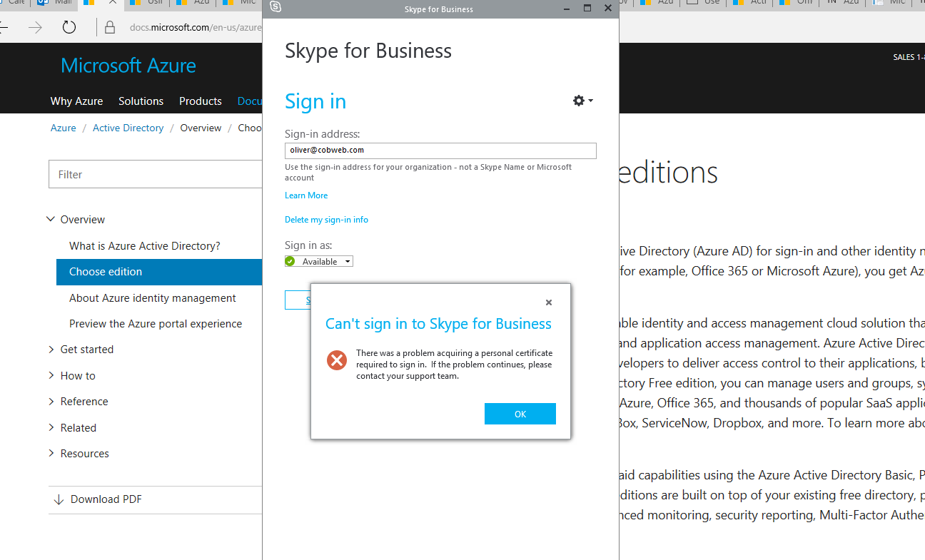Click the padlock icon beside the address
The image size is (925, 560).
coord(110,28)
